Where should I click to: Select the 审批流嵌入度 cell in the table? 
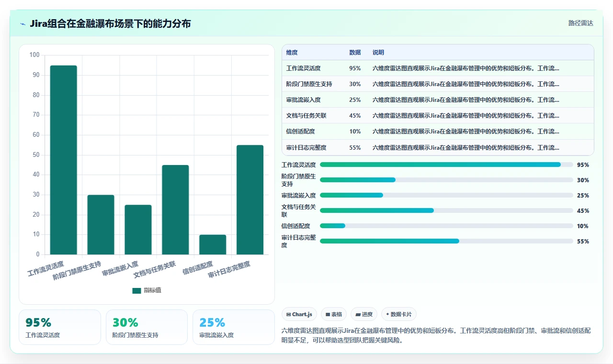(x=314, y=100)
